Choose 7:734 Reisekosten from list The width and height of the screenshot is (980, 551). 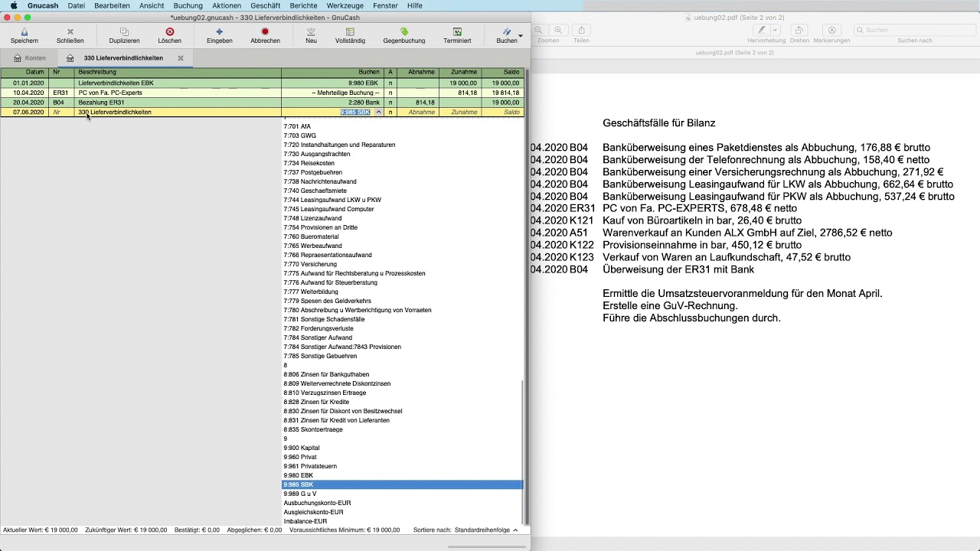pyautogui.click(x=402, y=163)
